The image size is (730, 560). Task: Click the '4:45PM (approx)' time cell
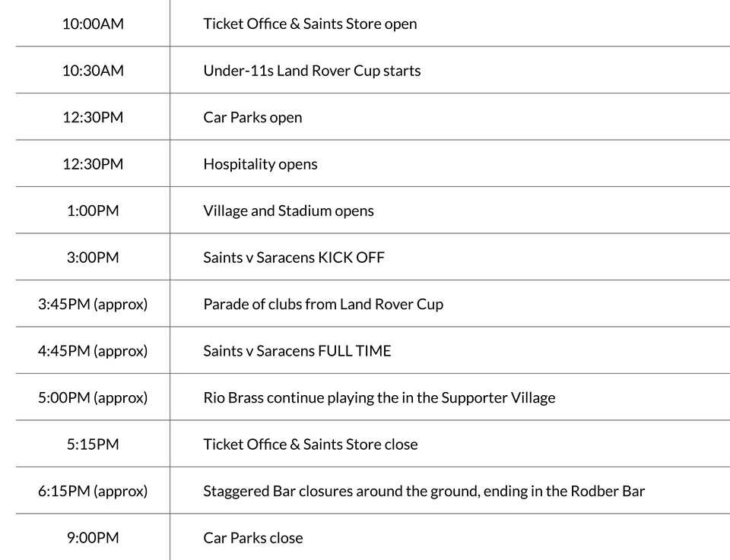[x=93, y=351]
